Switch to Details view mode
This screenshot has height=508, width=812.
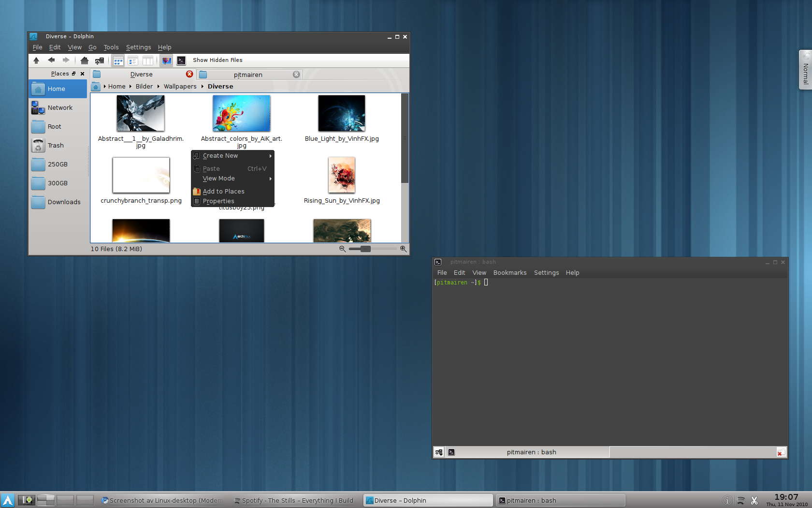click(x=133, y=60)
